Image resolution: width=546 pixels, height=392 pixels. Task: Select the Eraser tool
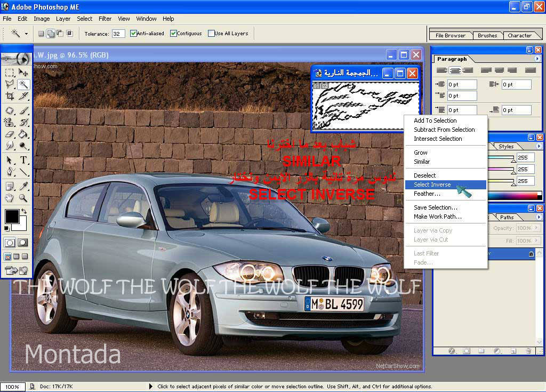10,134
